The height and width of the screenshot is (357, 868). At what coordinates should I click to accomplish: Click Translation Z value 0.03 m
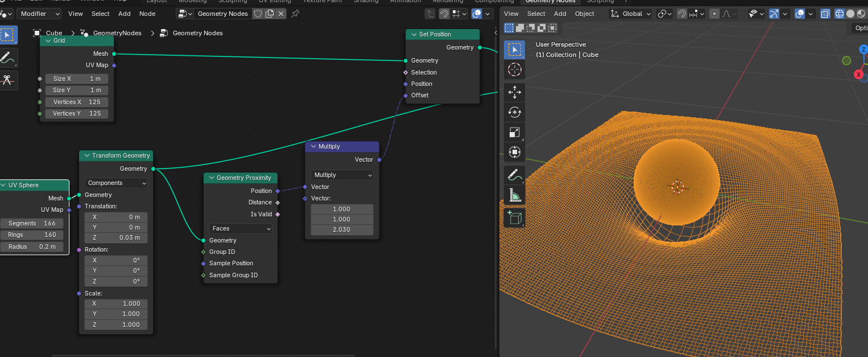tap(116, 237)
